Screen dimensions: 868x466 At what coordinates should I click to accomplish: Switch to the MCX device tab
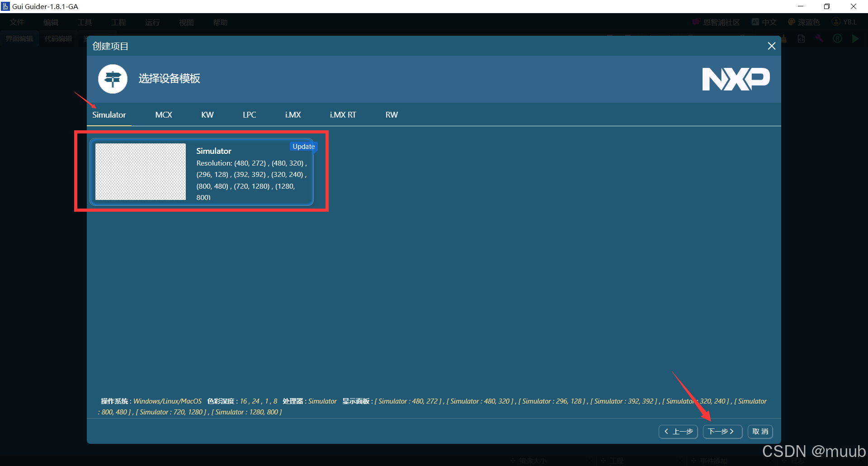(x=164, y=114)
